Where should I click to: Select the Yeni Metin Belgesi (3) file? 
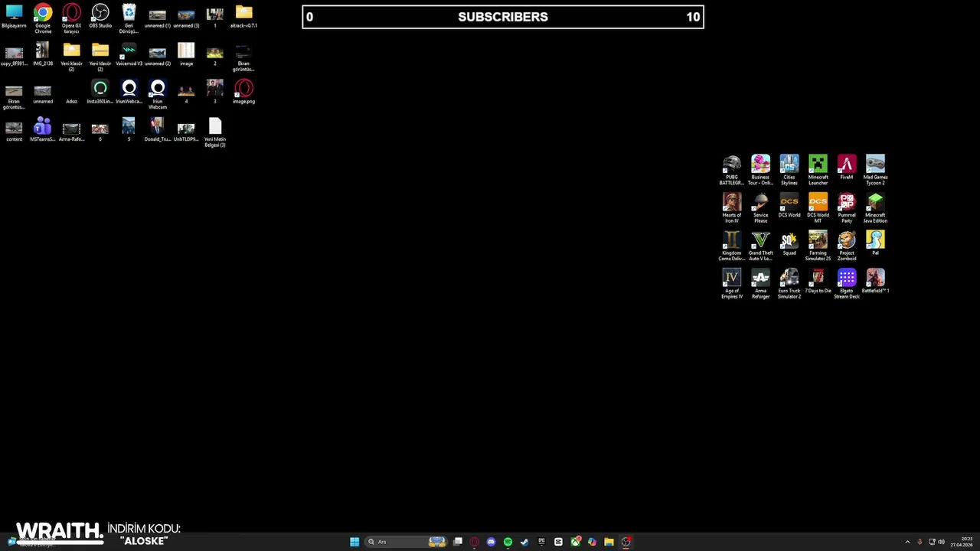(x=215, y=132)
